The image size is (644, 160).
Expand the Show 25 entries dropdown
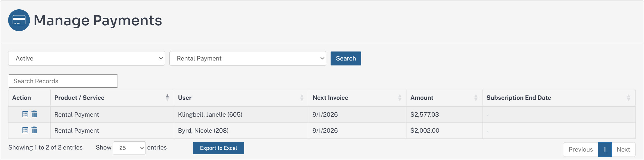tap(129, 148)
